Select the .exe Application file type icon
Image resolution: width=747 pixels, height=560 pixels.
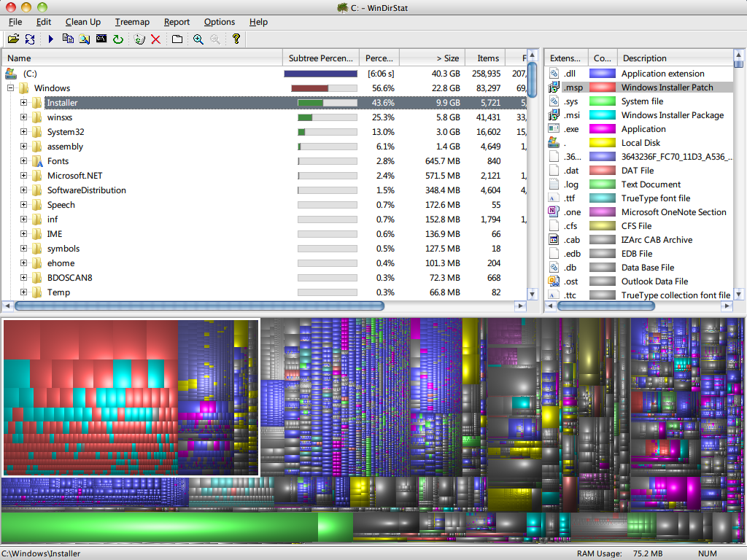tap(553, 128)
